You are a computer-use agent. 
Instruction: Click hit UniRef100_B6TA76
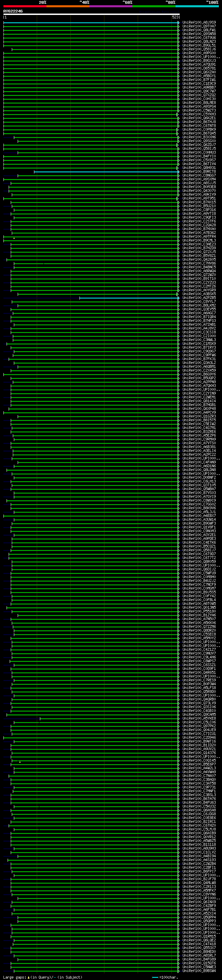[199, 799]
